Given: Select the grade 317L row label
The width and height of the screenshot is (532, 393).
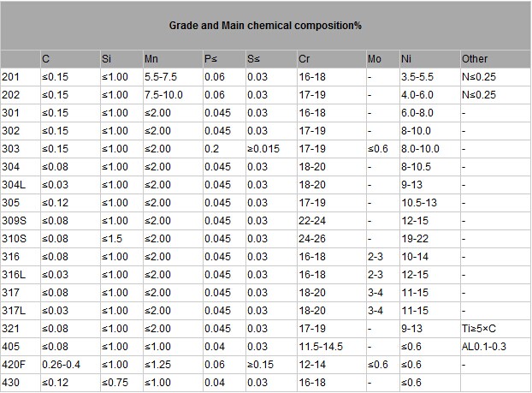Looking at the screenshot, I should click(14, 311).
